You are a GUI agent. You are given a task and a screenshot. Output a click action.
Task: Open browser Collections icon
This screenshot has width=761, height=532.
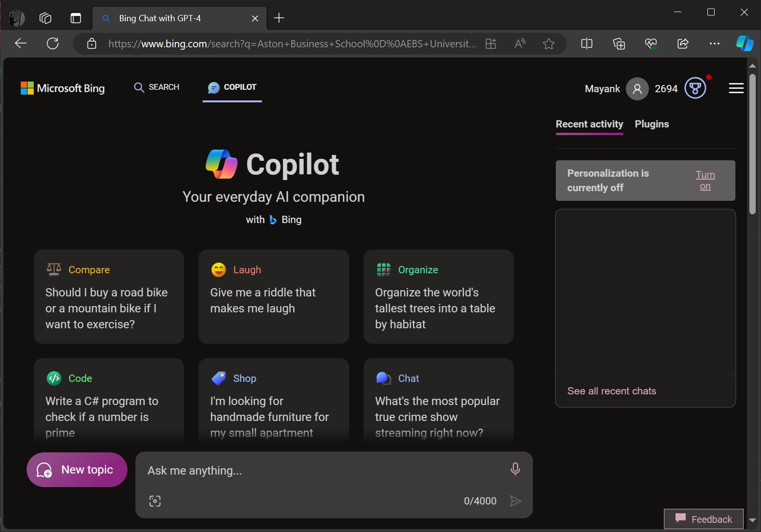click(x=619, y=44)
